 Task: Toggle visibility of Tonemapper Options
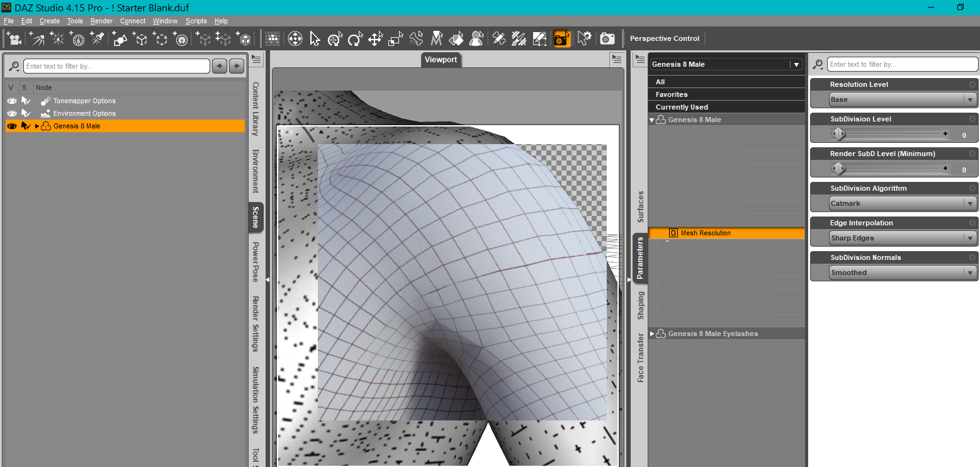11,101
